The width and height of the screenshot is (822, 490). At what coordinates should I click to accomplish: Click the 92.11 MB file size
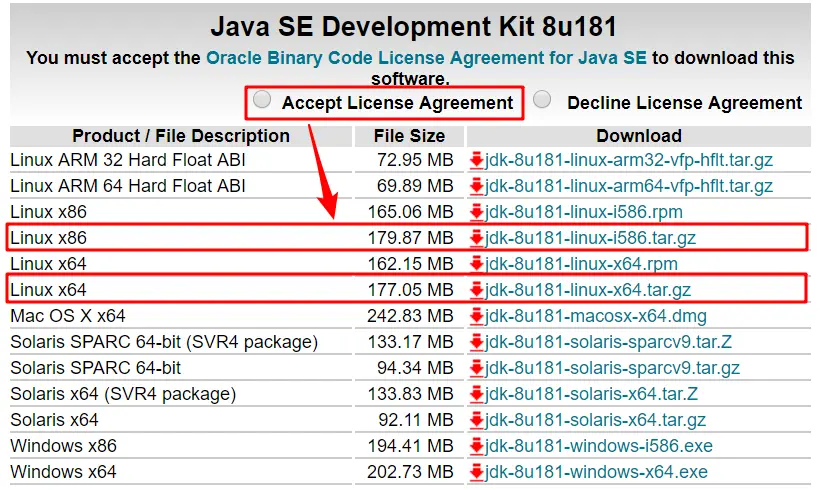416,420
